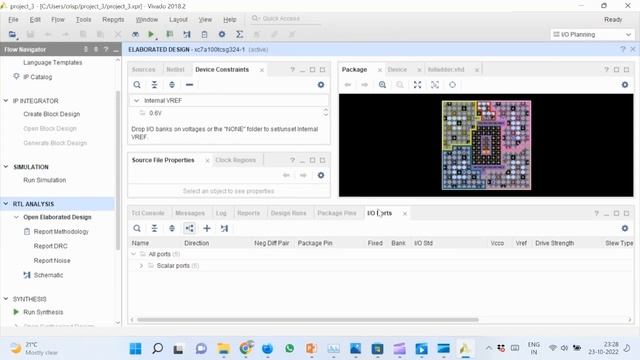Click the clipboard report toolbar icon

pos(204,35)
